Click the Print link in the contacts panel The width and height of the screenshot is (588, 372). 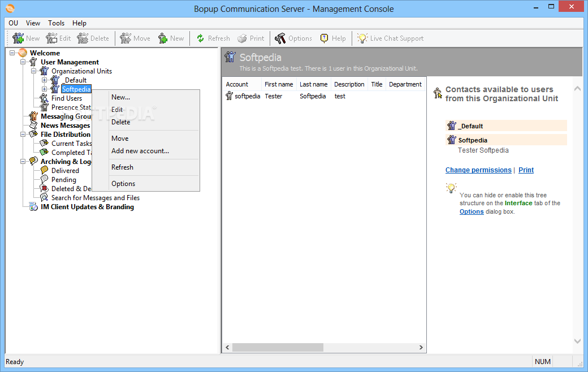click(526, 170)
